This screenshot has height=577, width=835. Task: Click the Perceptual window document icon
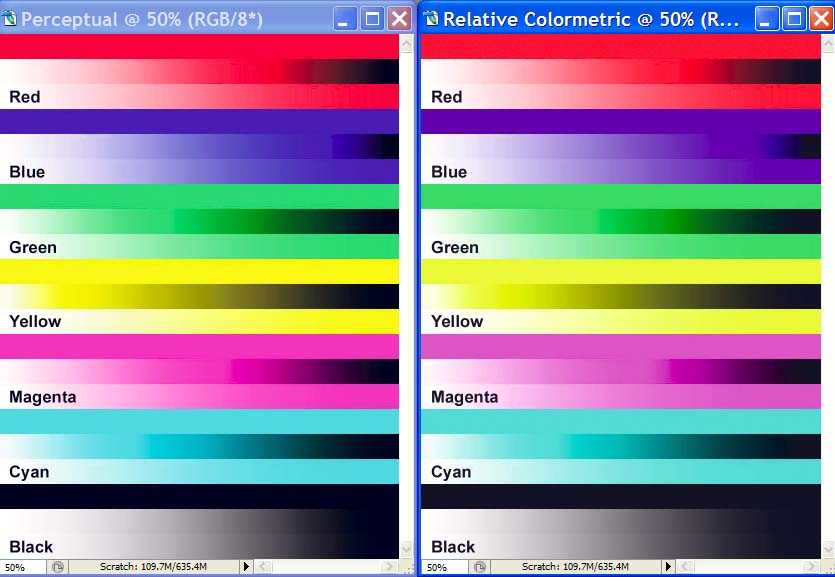[x=10, y=19]
